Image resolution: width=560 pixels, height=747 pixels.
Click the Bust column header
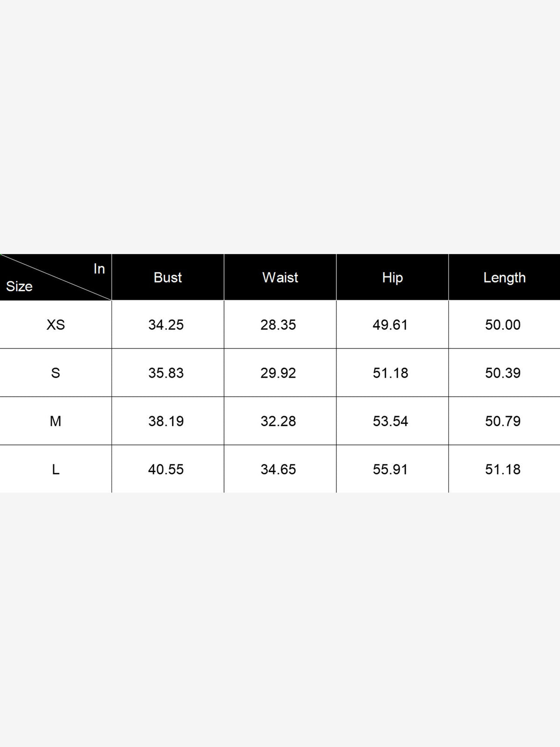pos(168,277)
